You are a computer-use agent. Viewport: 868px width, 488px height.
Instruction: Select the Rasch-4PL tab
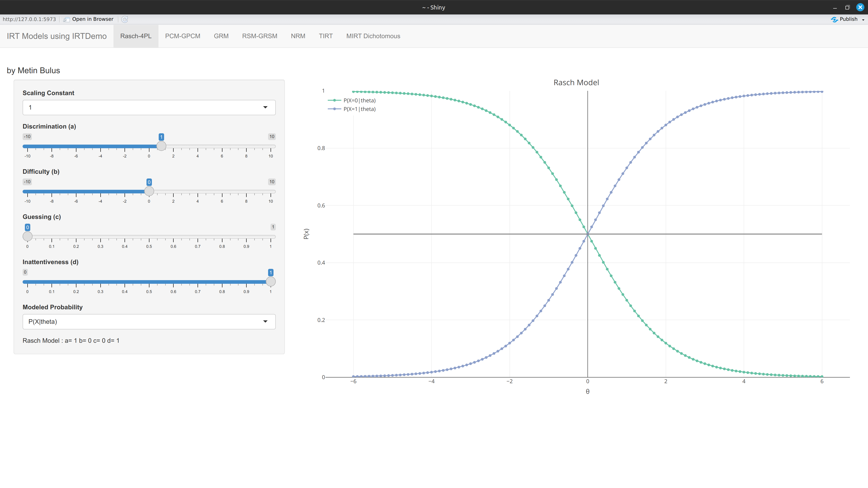click(x=136, y=36)
